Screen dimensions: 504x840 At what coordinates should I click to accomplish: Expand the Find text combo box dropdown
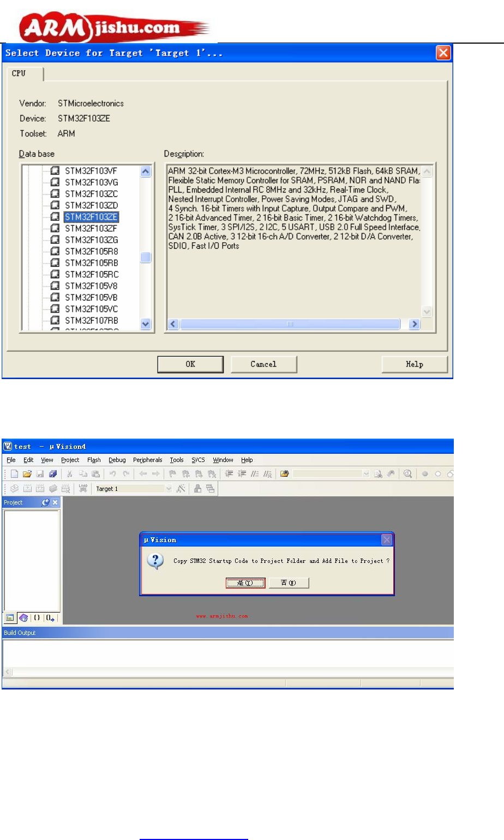click(x=366, y=474)
